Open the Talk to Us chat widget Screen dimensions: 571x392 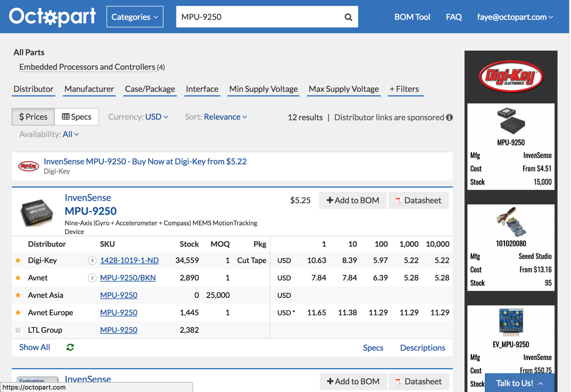(519, 383)
